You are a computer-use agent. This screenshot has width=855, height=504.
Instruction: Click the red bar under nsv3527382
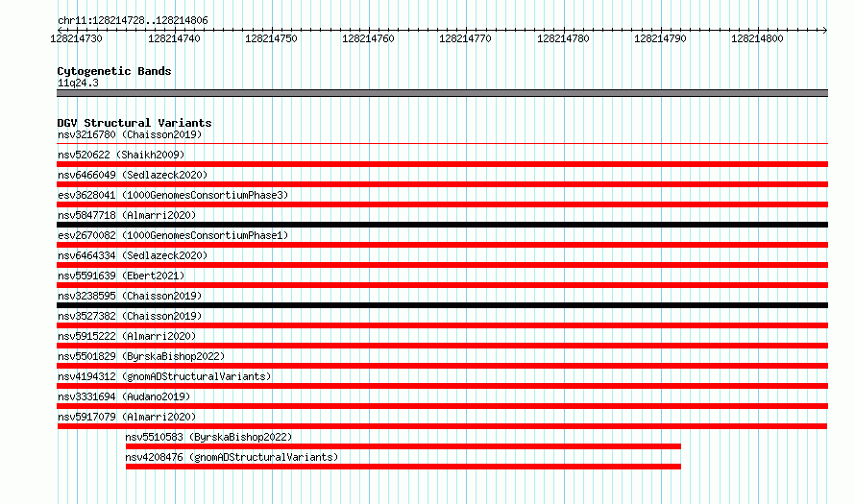click(x=442, y=325)
